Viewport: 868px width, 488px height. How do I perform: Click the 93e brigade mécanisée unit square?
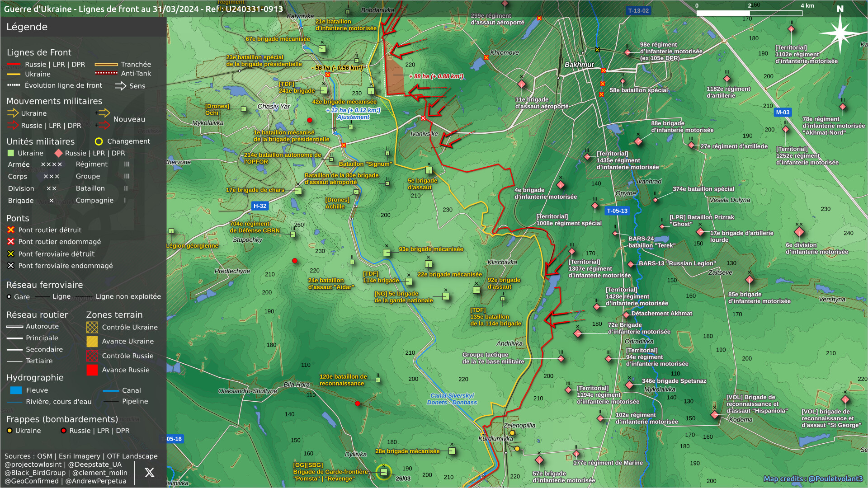point(387,253)
